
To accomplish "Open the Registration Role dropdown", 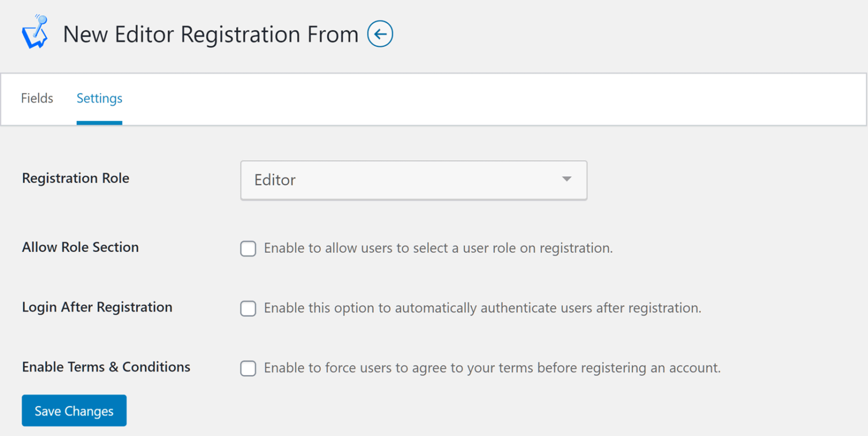I will (413, 180).
